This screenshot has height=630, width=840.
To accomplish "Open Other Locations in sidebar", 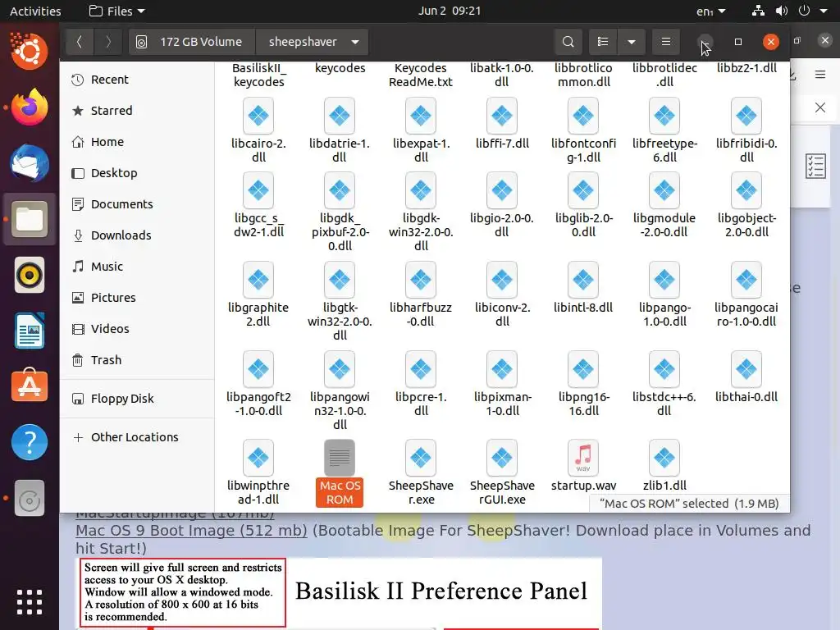I will click(137, 437).
